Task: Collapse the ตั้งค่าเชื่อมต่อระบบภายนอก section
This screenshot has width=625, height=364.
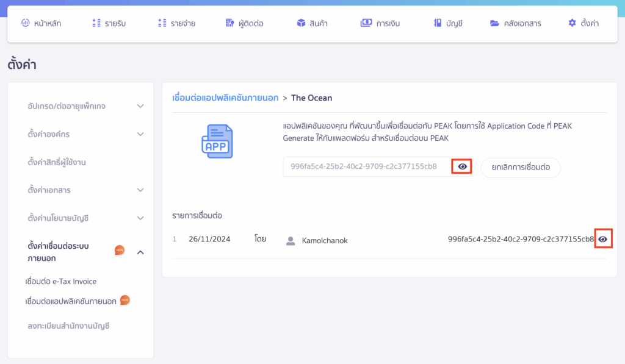Action: pyautogui.click(x=141, y=252)
